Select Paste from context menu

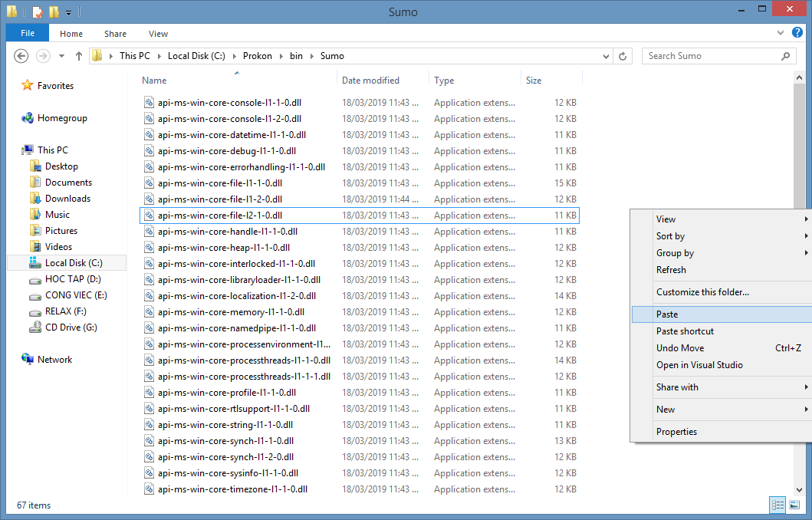667,314
